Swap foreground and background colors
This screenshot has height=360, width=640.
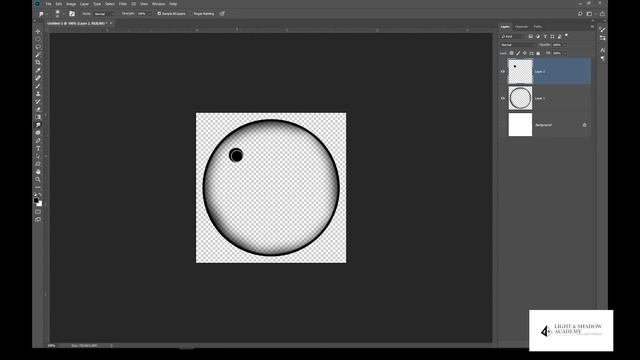40,195
